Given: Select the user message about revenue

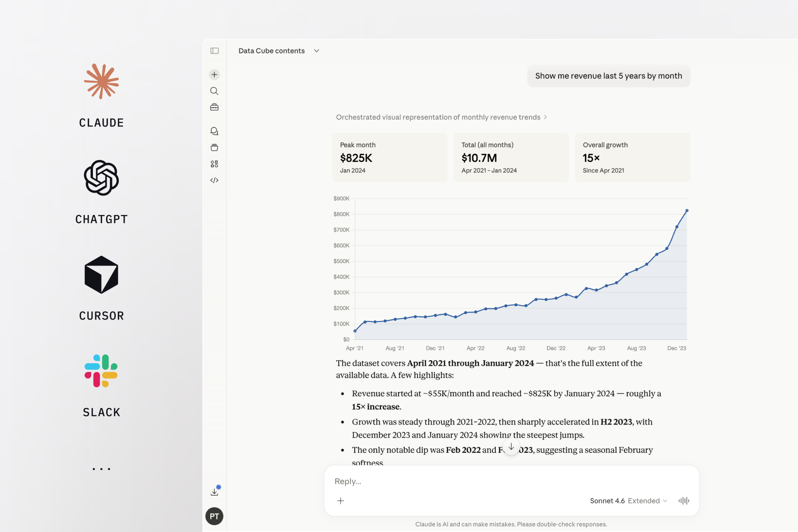Looking at the screenshot, I should [609, 76].
